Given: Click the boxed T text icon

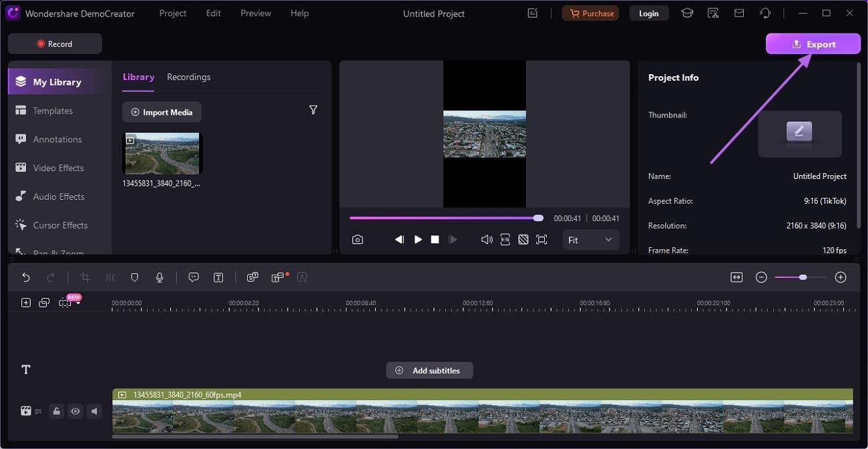Looking at the screenshot, I should pyautogui.click(x=218, y=277).
